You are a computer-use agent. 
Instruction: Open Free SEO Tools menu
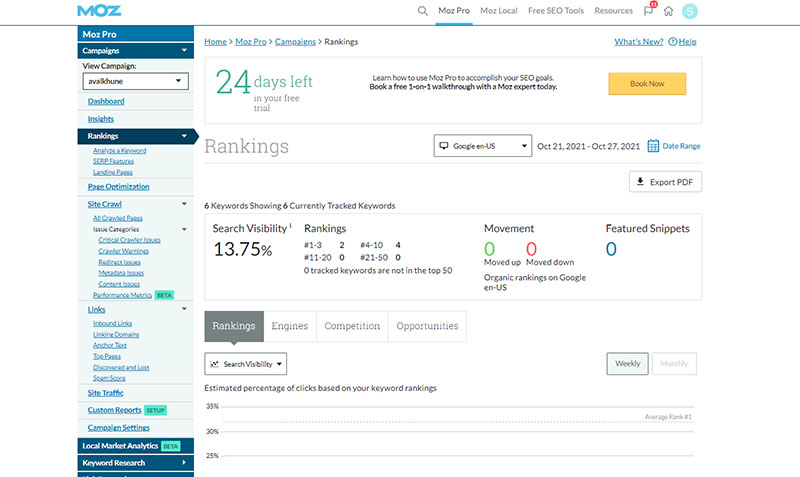click(556, 11)
